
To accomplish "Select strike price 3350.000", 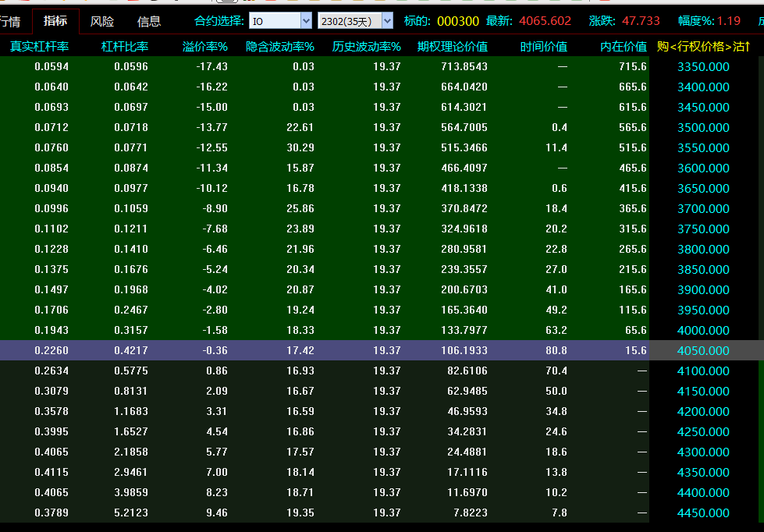I will point(703,67).
